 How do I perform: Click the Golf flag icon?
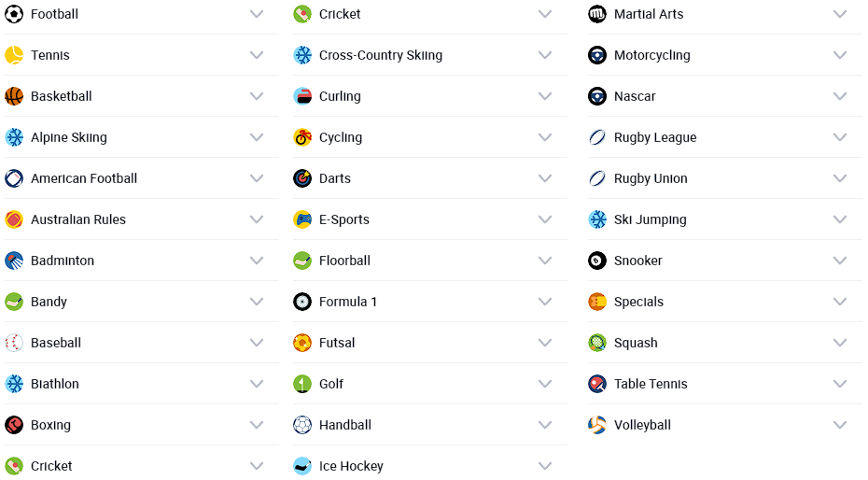tap(302, 384)
